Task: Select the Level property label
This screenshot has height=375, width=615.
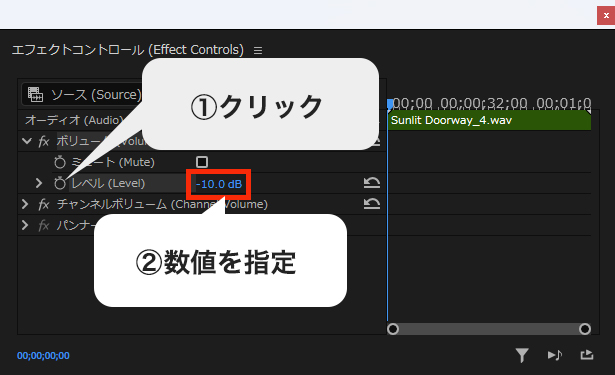Action: pyautogui.click(x=108, y=183)
